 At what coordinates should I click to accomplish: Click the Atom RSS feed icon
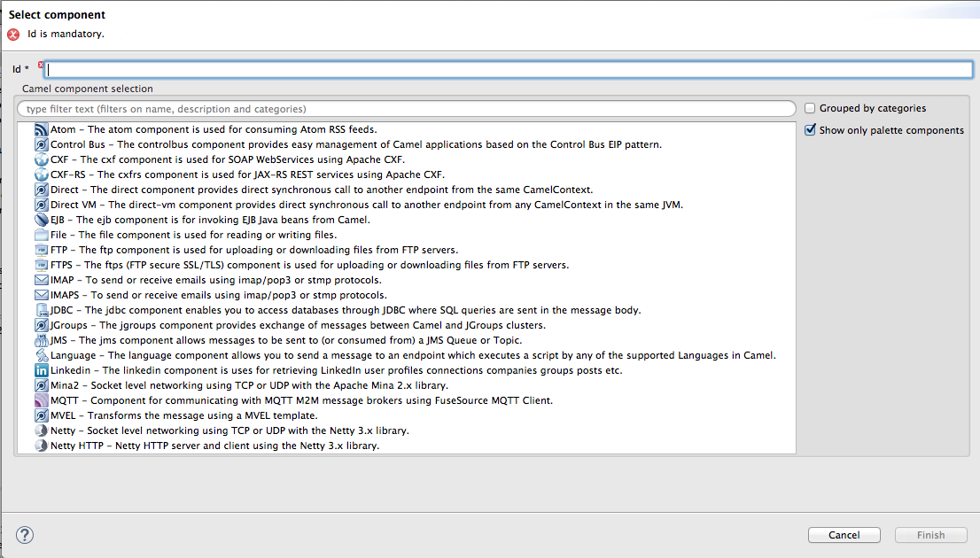(42, 129)
